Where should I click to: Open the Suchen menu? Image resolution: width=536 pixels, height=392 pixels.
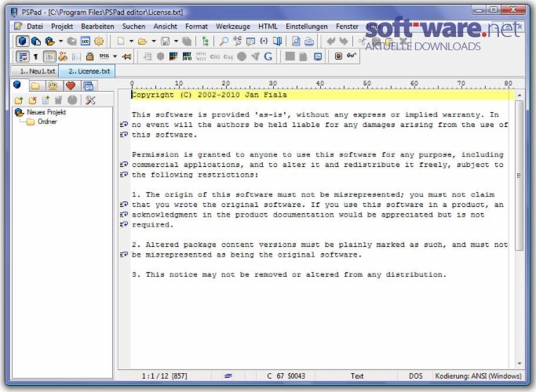(x=133, y=27)
